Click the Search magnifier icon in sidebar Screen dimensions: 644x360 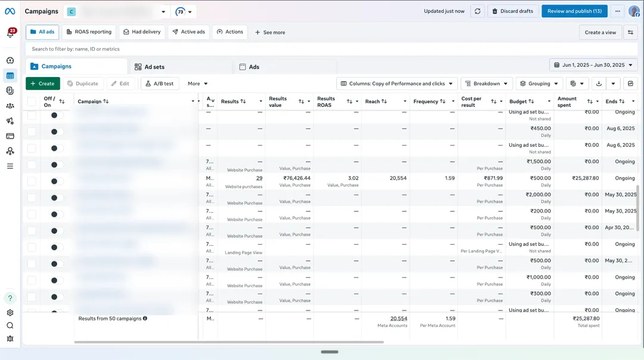10,325
